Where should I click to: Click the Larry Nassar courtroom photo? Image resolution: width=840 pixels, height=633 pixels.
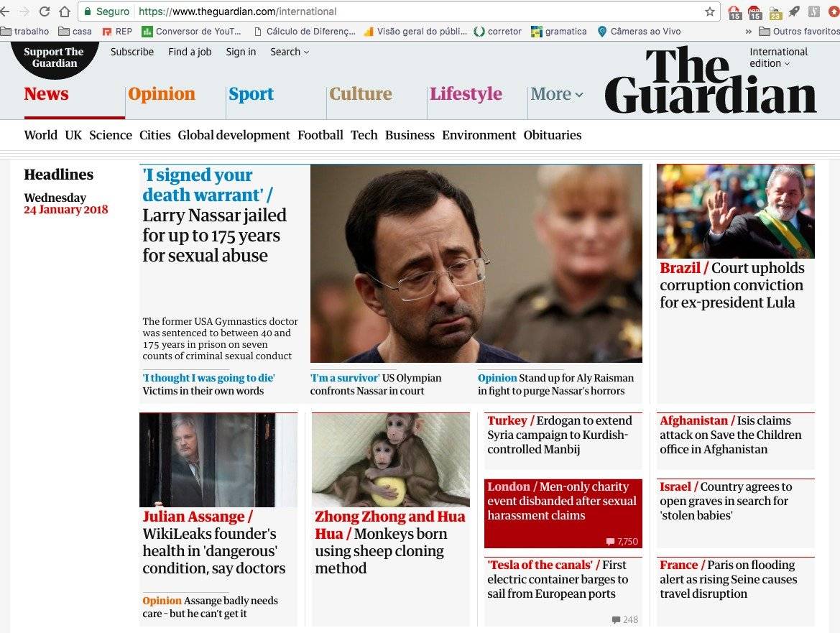coord(476,263)
